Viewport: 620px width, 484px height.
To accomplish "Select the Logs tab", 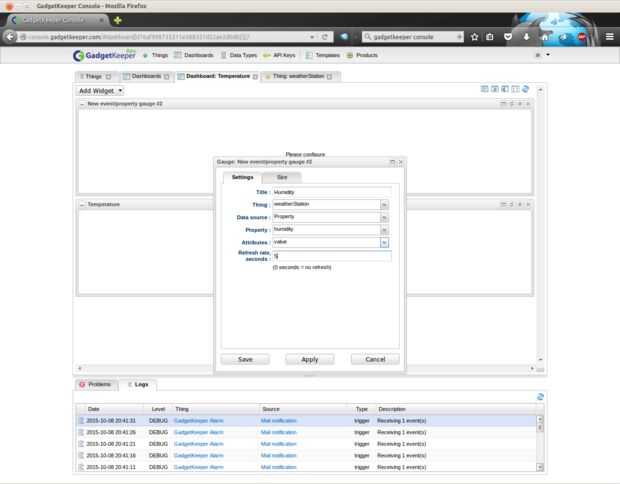I will tap(138, 384).
